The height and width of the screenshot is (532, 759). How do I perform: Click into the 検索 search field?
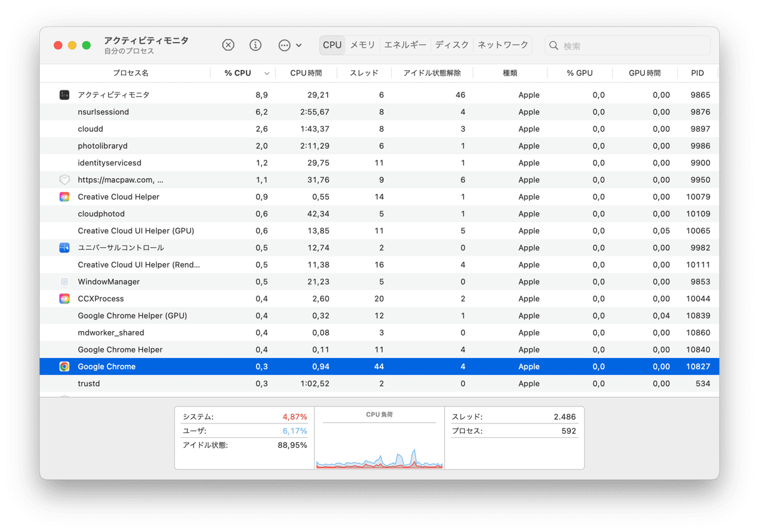pos(627,46)
